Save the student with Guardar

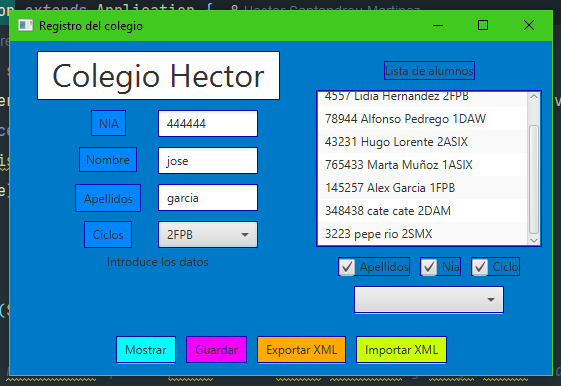pyautogui.click(x=216, y=350)
